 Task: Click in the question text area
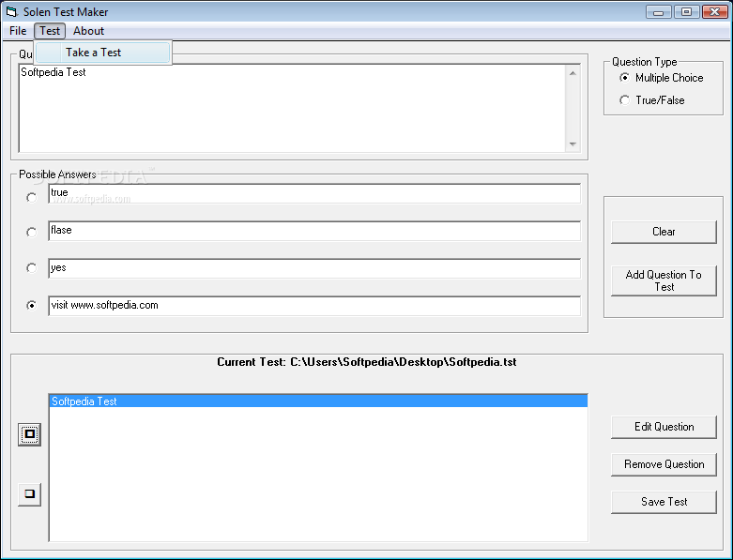tap(292, 109)
